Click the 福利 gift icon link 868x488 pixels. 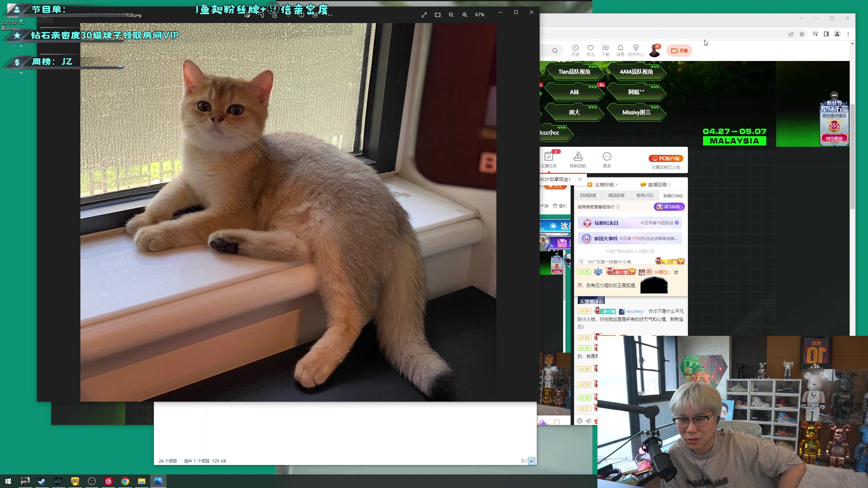(x=559, y=206)
